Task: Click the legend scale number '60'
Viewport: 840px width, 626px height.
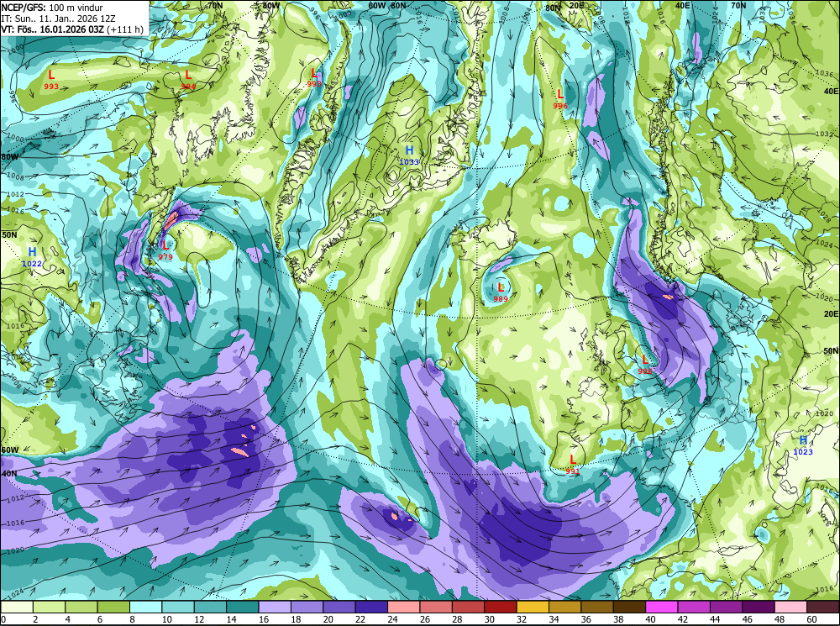Action: (x=811, y=619)
